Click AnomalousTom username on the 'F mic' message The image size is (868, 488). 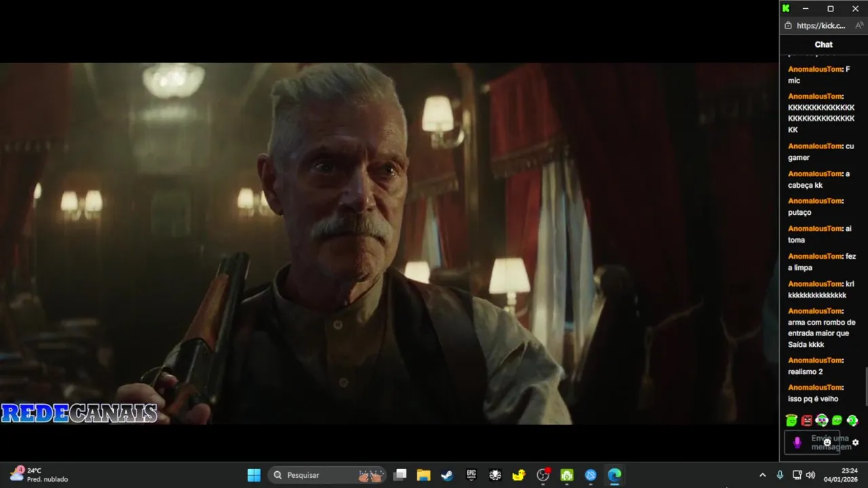point(814,69)
